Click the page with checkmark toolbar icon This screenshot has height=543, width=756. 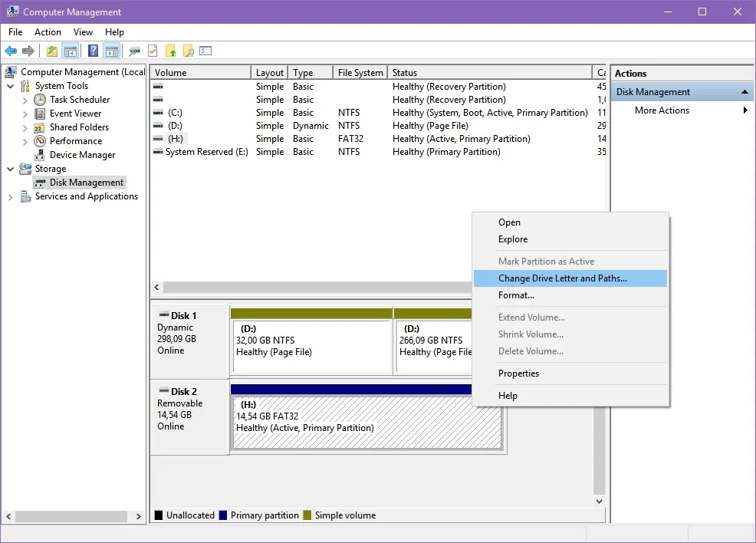(153, 51)
